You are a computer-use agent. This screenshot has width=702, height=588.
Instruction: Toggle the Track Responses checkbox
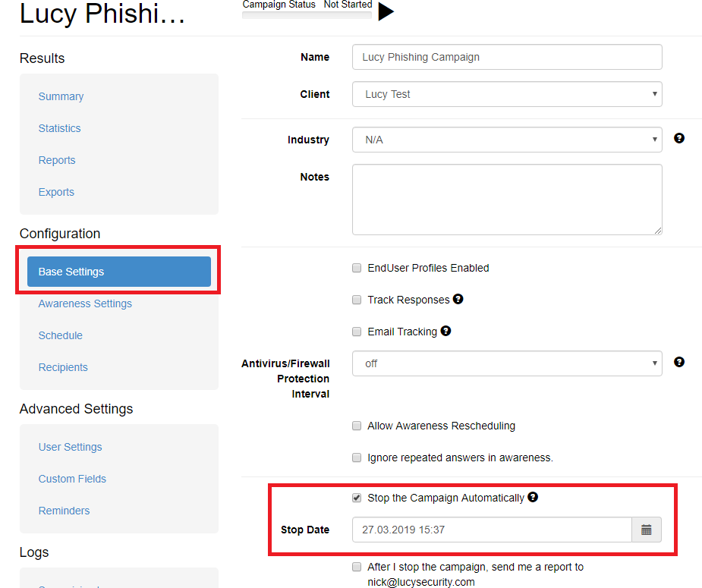tap(357, 300)
